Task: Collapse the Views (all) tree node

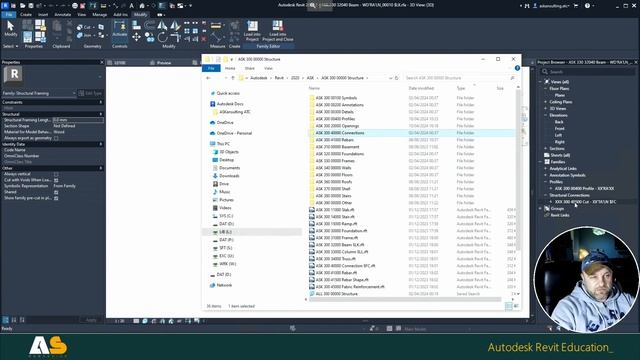Action: (x=540, y=82)
